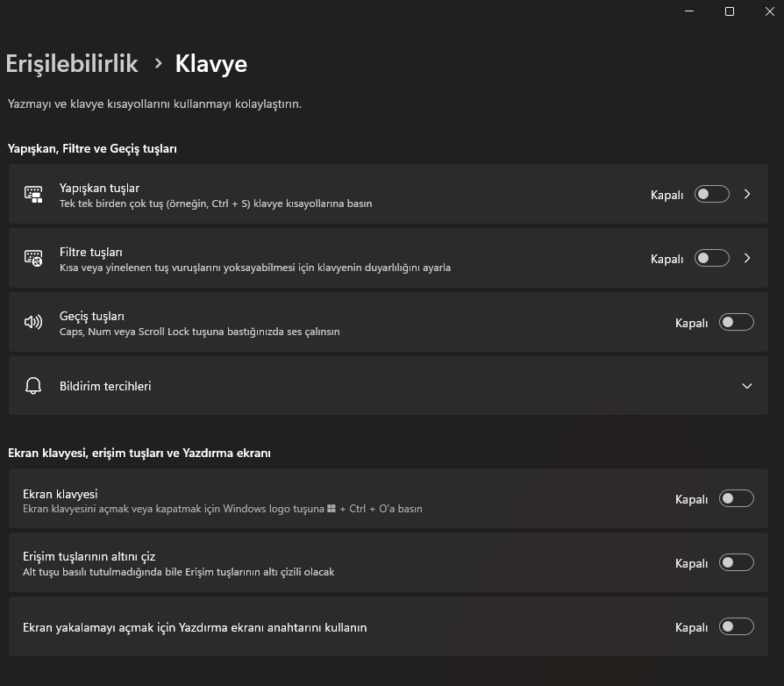
Task: Maximize the settings window
Action: [x=729, y=11]
